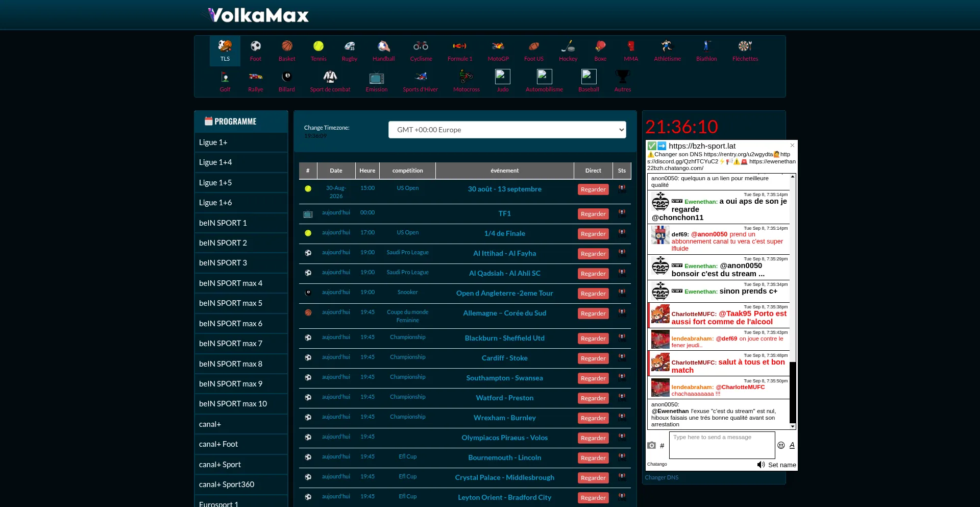Select beIN SPORT 1 channel

[x=241, y=223]
